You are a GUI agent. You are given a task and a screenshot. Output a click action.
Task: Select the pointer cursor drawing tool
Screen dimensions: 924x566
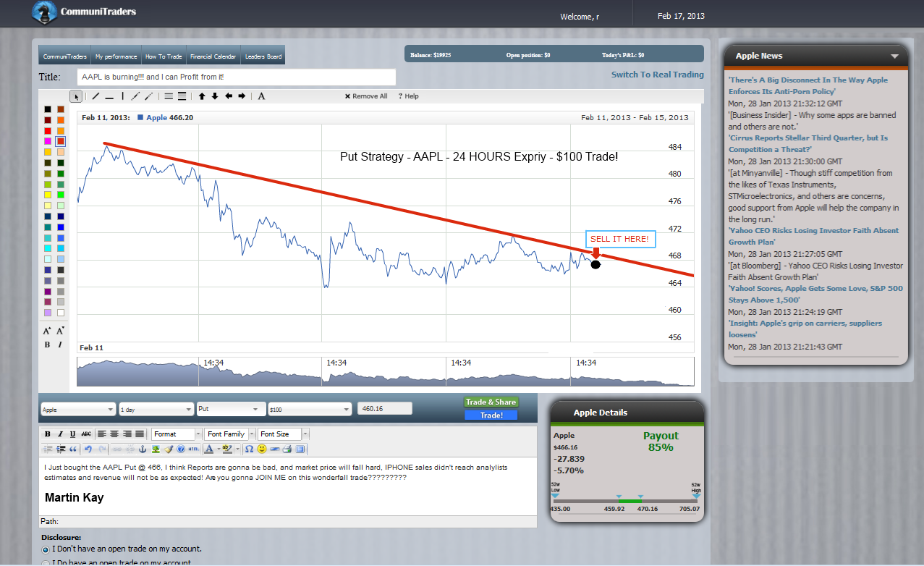pyautogui.click(x=76, y=96)
